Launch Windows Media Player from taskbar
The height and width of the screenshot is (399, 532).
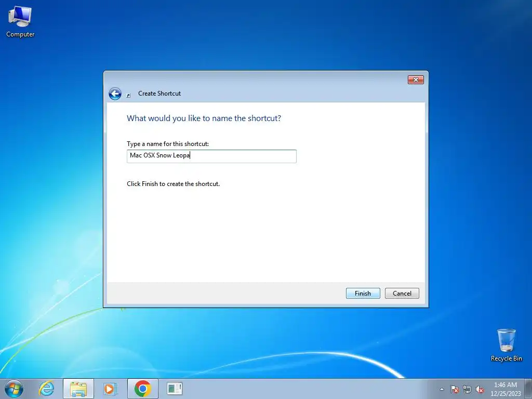pyautogui.click(x=110, y=389)
